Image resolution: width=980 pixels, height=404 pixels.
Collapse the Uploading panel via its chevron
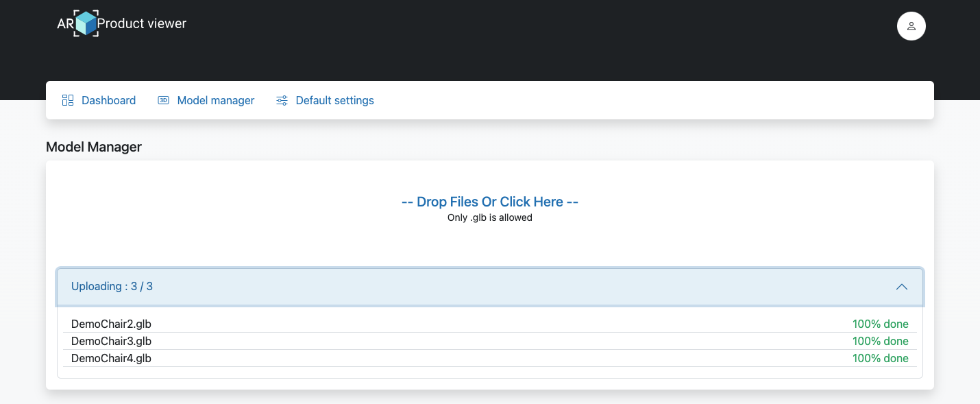pos(902,287)
